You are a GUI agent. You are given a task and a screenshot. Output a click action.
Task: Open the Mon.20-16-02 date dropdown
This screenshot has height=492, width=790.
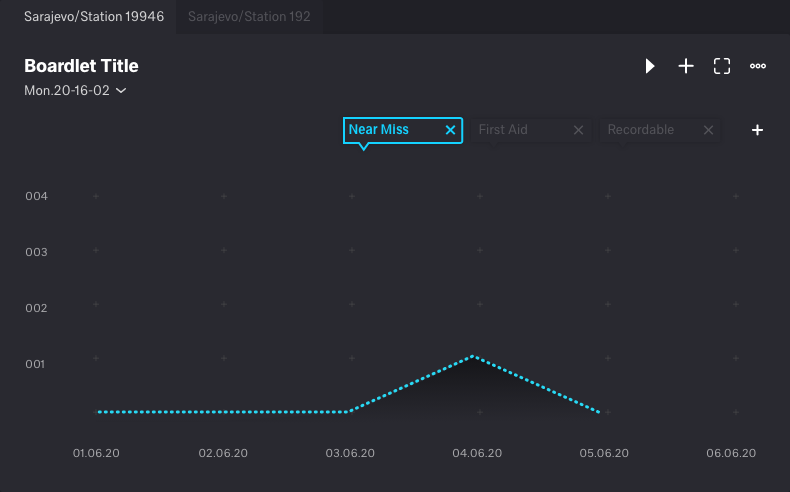[x=67, y=91]
